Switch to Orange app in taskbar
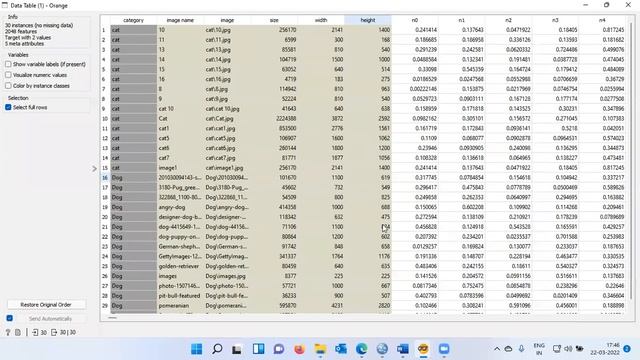Viewport: 640px width, 360px height. tap(423, 349)
